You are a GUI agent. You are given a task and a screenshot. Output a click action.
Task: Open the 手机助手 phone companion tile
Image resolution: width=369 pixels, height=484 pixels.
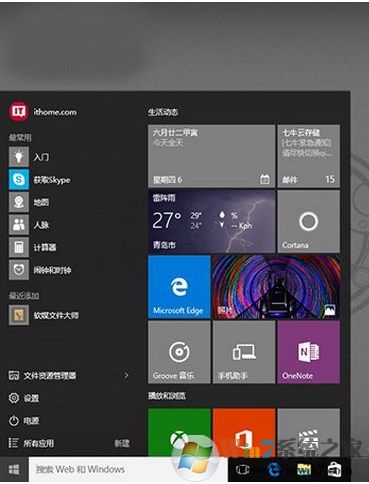[x=244, y=352]
